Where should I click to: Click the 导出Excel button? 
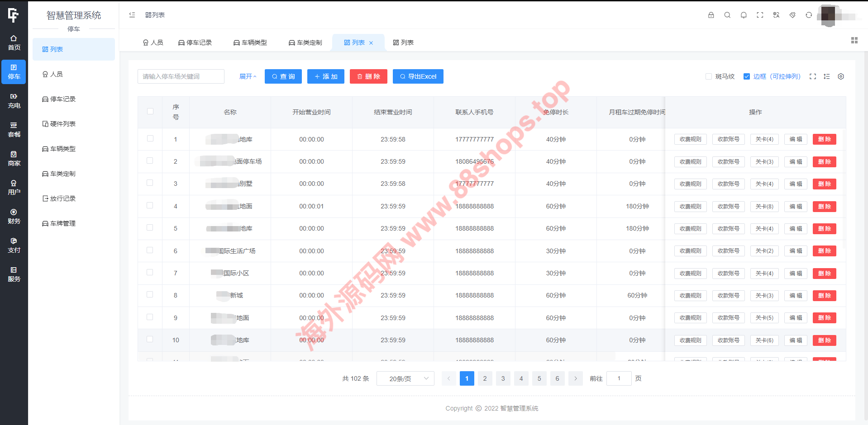tap(418, 76)
